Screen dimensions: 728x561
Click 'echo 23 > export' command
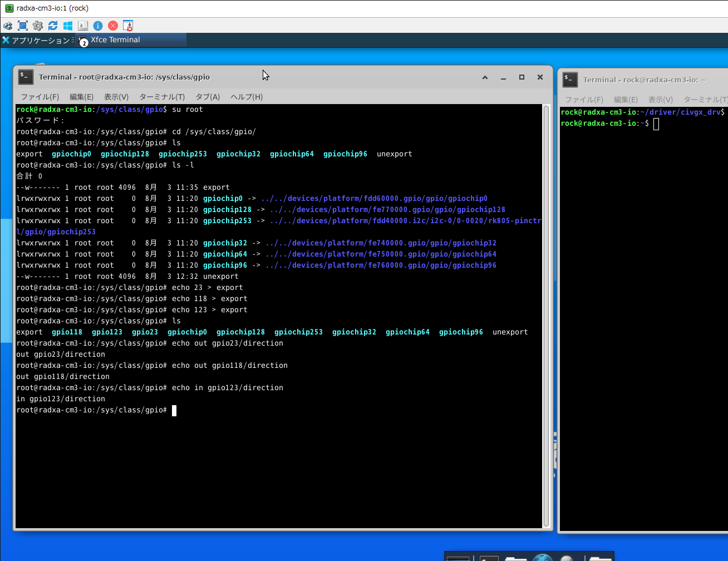pyautogui.click(x=208, y=288)
